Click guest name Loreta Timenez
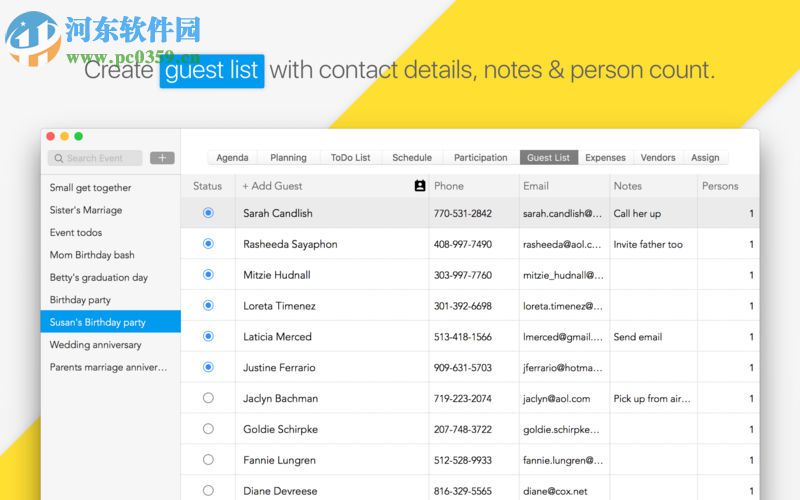 point(279,306)
